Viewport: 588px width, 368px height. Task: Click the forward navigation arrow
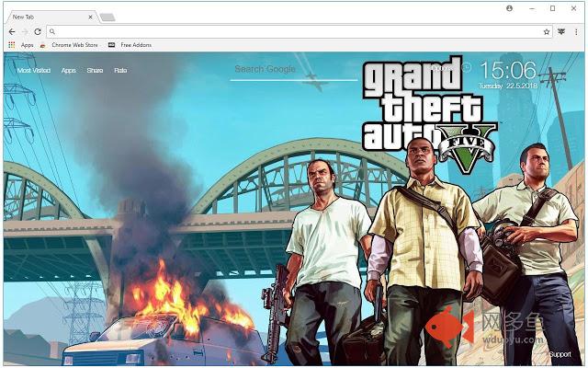25,32
